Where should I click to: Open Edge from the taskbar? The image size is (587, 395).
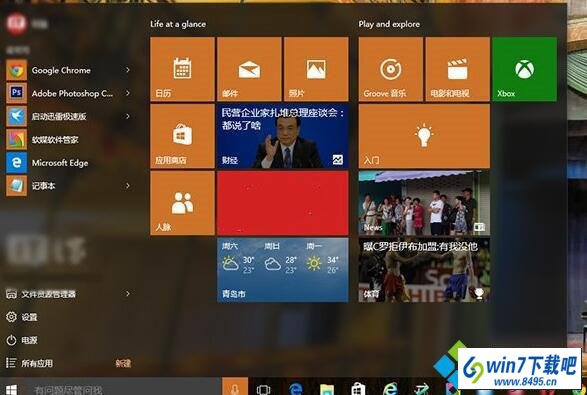(296, 390)
